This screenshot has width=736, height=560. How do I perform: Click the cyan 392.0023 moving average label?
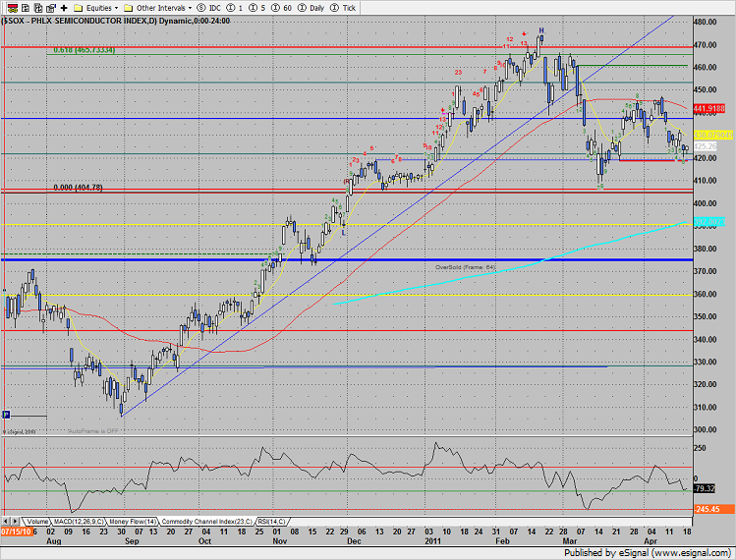click(709, 222)
